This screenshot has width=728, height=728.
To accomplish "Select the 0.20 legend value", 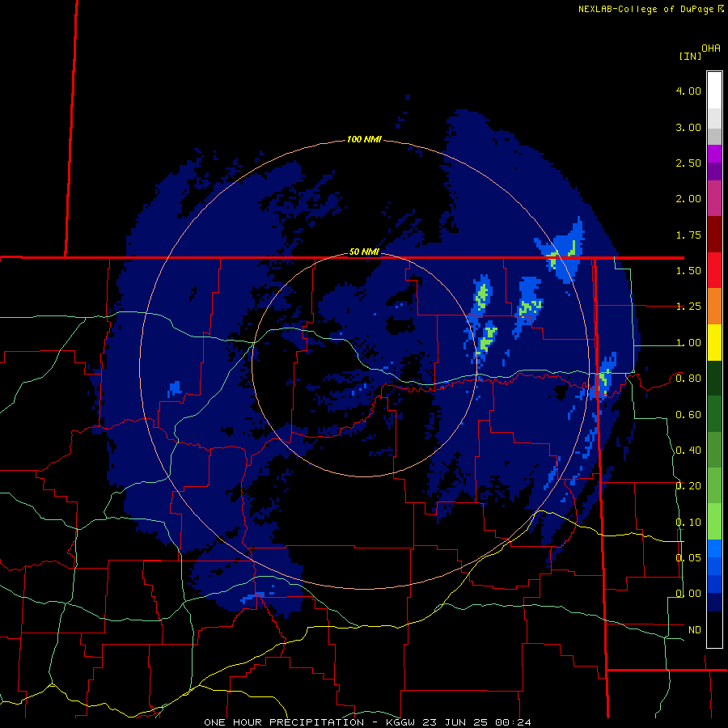I will pos(688,486).
